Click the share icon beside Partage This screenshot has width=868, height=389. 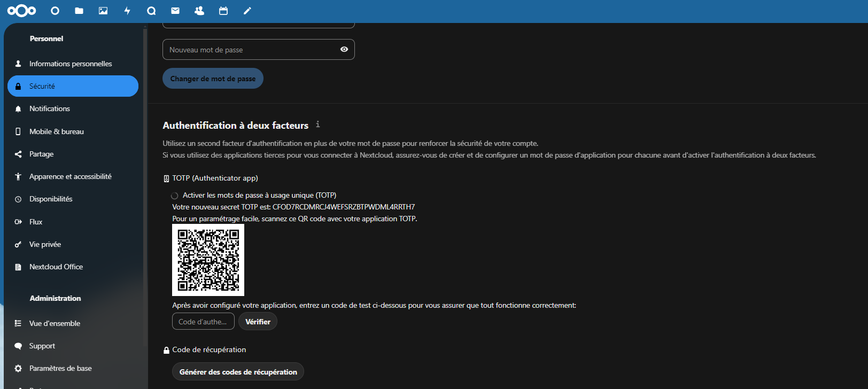pos(18,154)
